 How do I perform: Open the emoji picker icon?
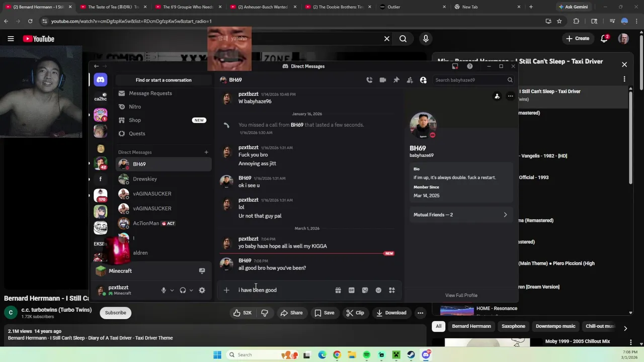pyautogui.click(x=378, y=290)
